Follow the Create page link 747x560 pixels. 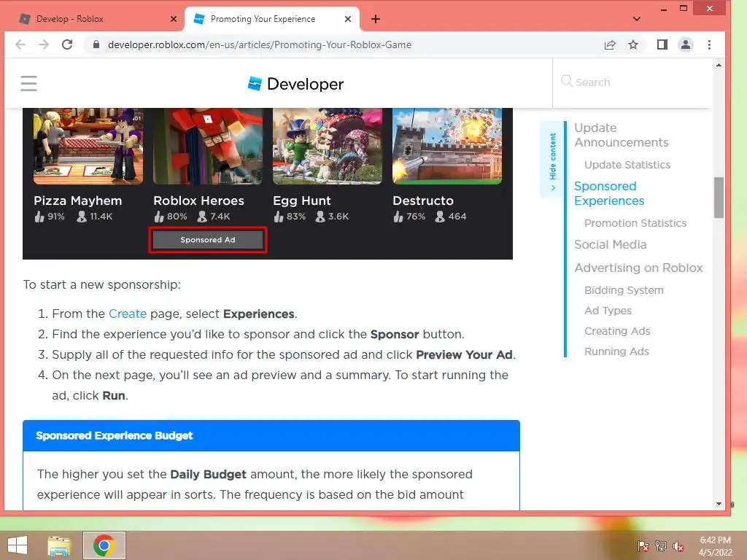(127, 314)
